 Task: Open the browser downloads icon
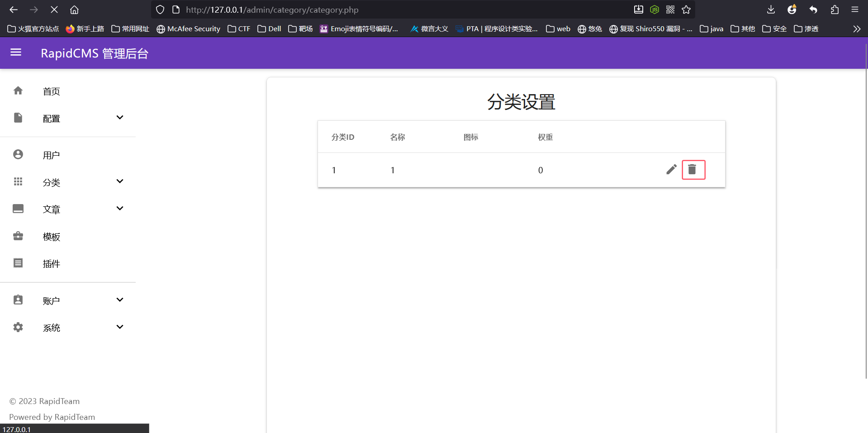771,10
